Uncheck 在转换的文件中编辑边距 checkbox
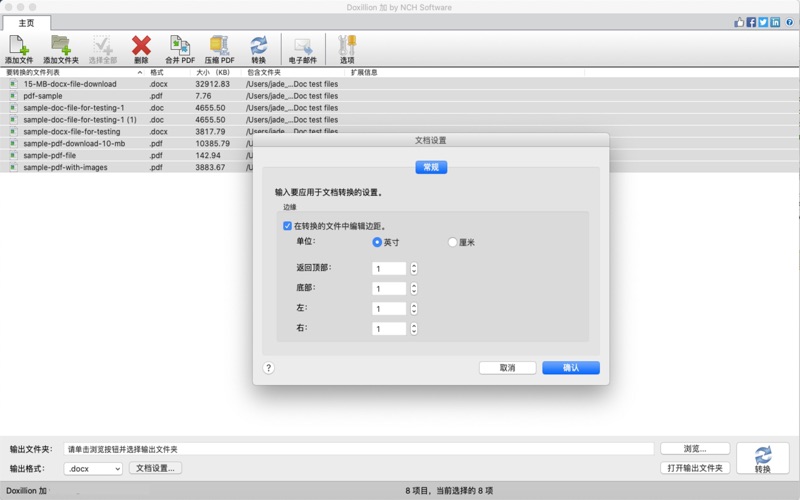Image resolution: width=800 pixels, height=500 pixels. coord(288,226)
